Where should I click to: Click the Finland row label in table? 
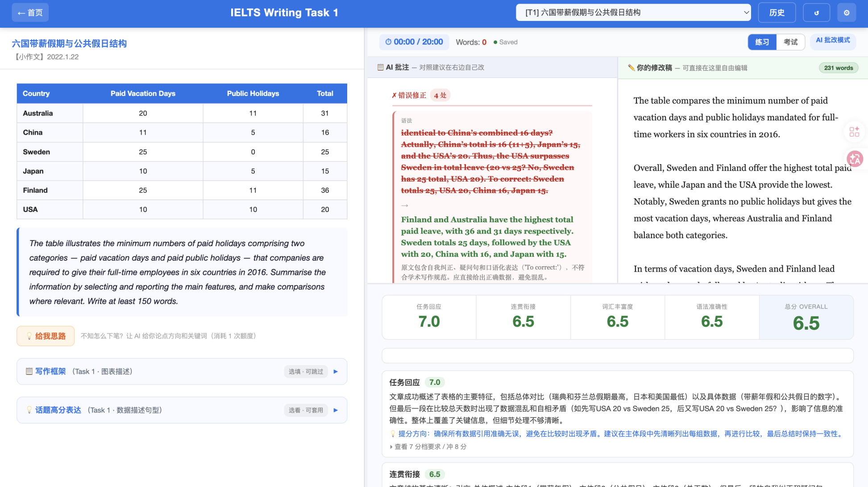35,190
